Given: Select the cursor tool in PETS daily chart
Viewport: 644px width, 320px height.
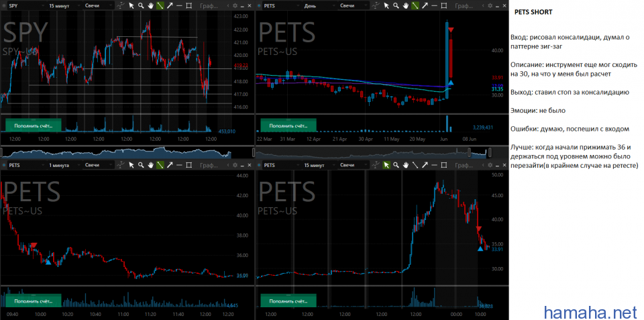Looking at the screenshot, I should click(386, 6).
